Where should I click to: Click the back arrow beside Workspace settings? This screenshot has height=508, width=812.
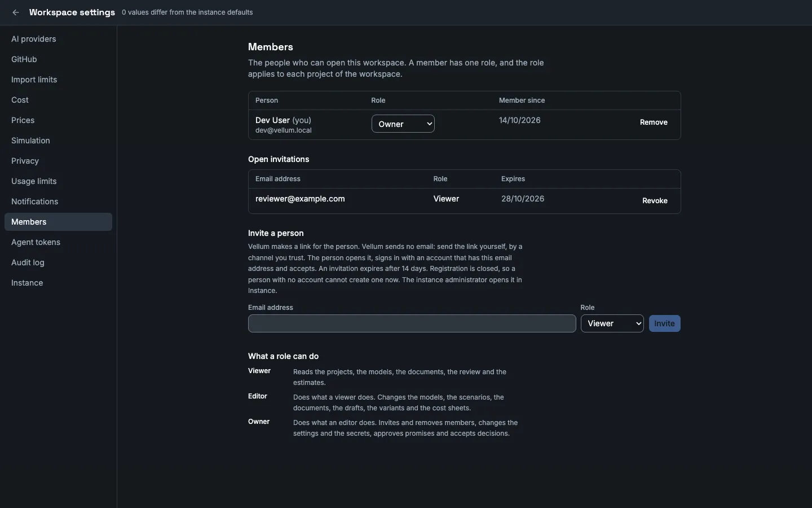(16, 12)
